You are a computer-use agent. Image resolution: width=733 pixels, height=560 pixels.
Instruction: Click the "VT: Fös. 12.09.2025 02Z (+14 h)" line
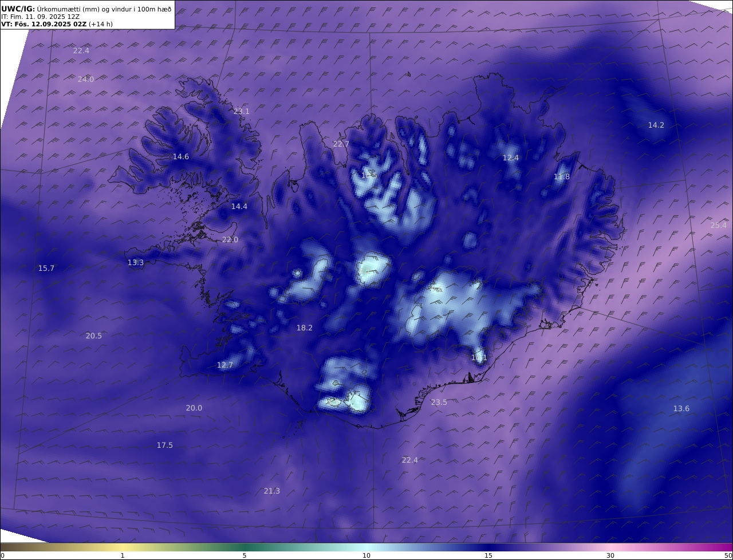click(57, 25)
